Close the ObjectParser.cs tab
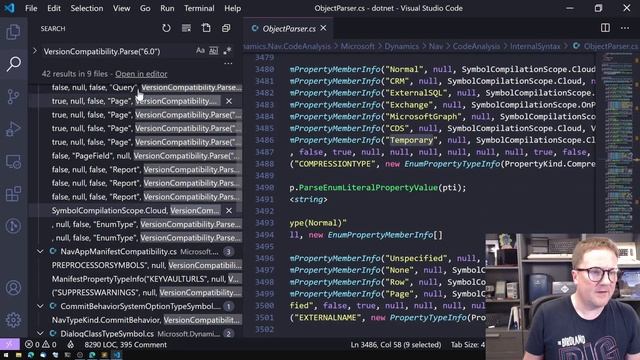 (323, 28)
